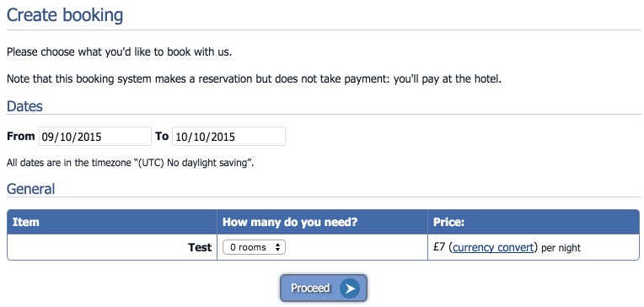
Task: Click the pay-at-the-hotel reservation note
Action: click(x=255, y=79)
